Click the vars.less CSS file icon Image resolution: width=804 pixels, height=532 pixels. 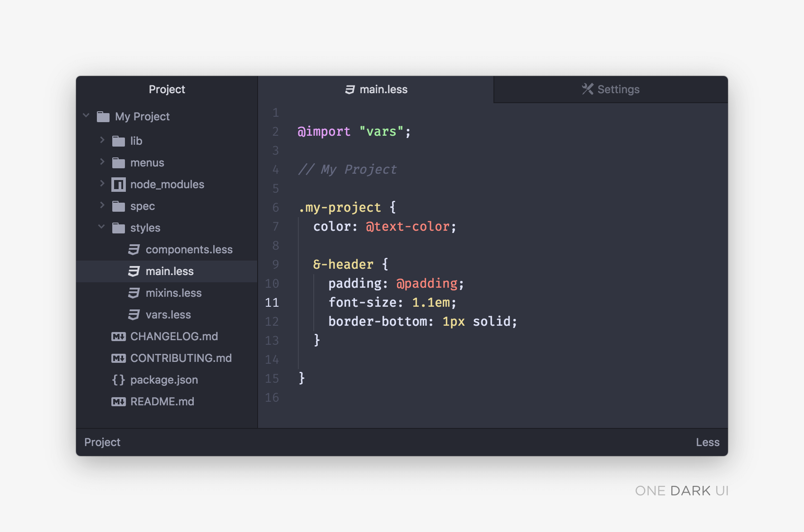[134, 315]
